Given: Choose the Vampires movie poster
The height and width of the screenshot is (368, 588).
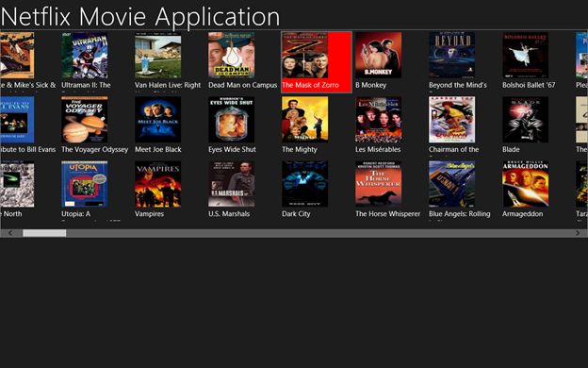Looking at the screenshot, I should point(158,184).
